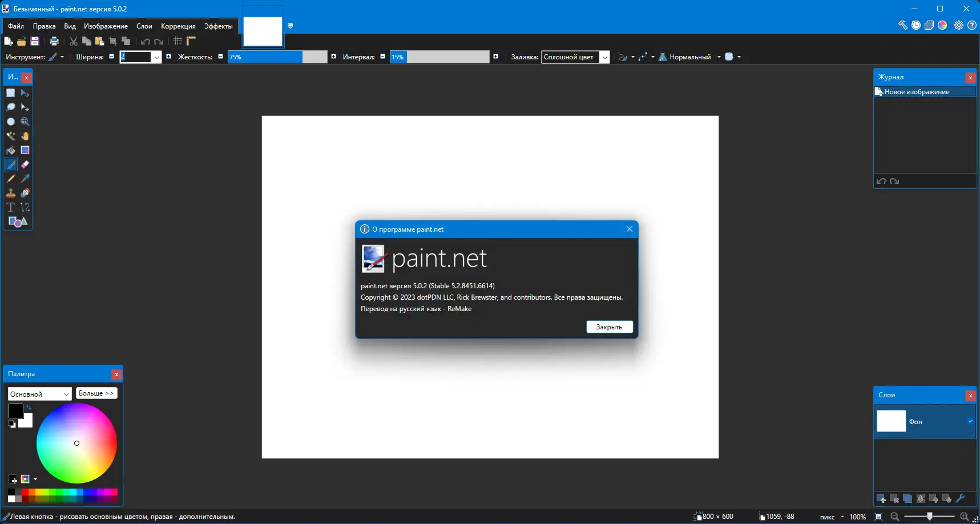This screenshot has width=980, height=524.
Task: Select the Shapes tool
Action: [18, 221]
